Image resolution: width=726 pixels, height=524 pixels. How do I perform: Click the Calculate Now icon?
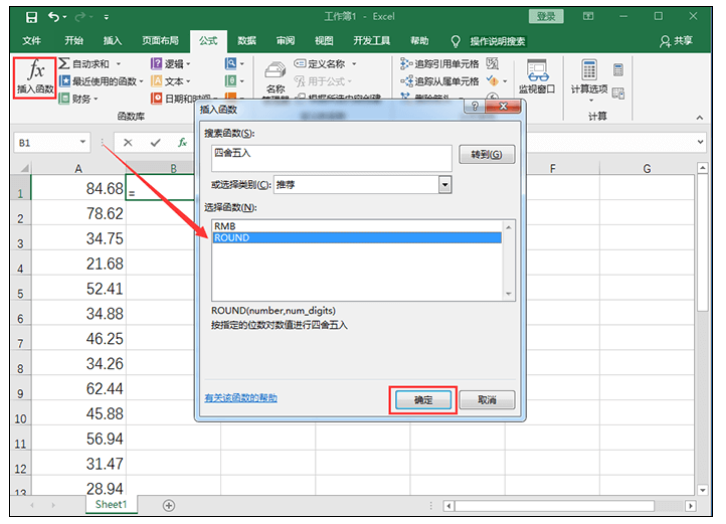coord(618,69)
